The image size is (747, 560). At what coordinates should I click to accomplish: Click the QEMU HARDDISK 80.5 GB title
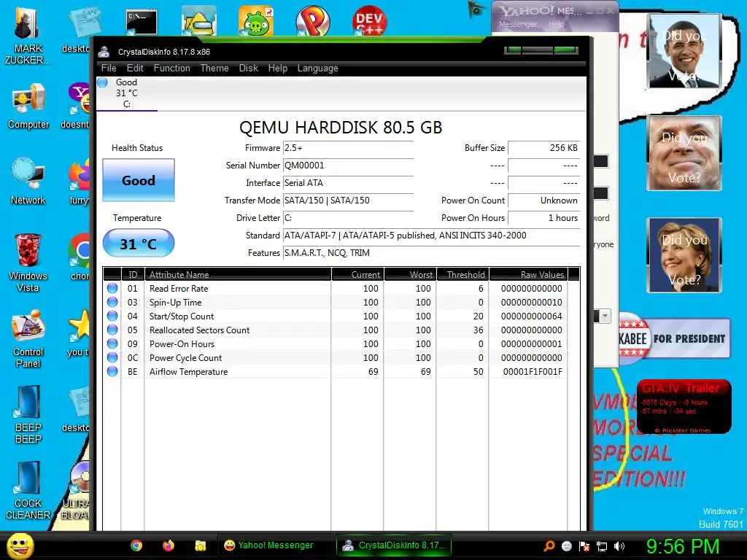[x=341, y=127]
